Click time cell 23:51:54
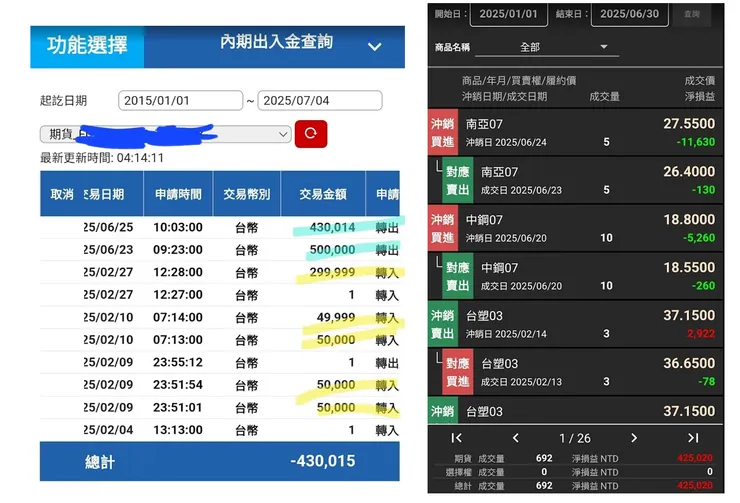Screen dimensions: 740x503 point(178,385)
